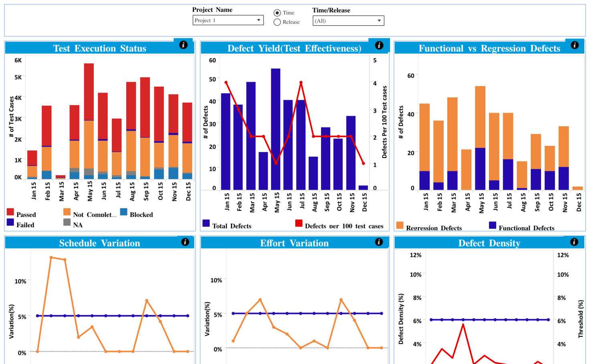Click the Functional Defects legend swatch
Viewport: 590px width, 364px height.
click(x=493, y=225)
